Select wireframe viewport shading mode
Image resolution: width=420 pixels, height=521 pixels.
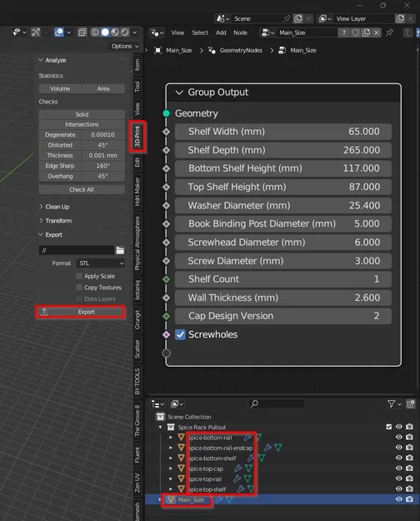tap(95, 33)
